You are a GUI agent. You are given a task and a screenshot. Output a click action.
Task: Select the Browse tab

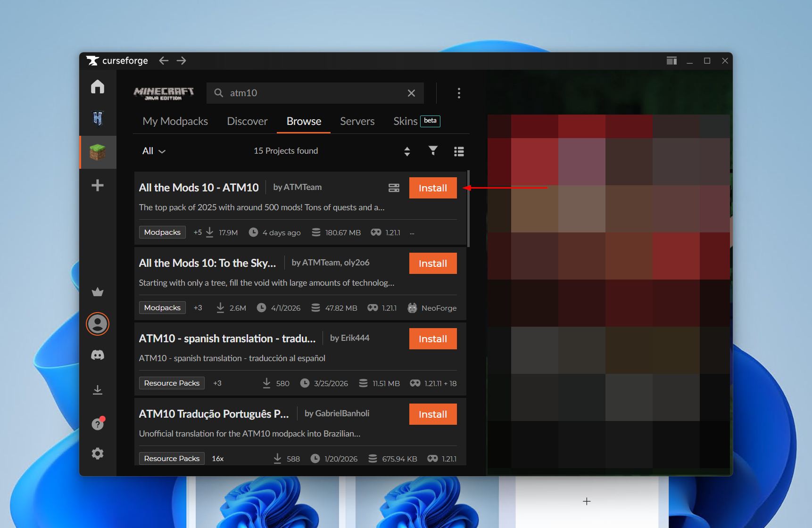click(x=304, y=121)
